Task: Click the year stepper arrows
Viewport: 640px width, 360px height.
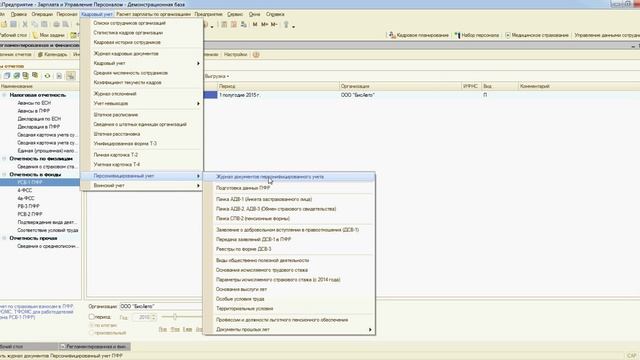Action: (x=154, y=317)
